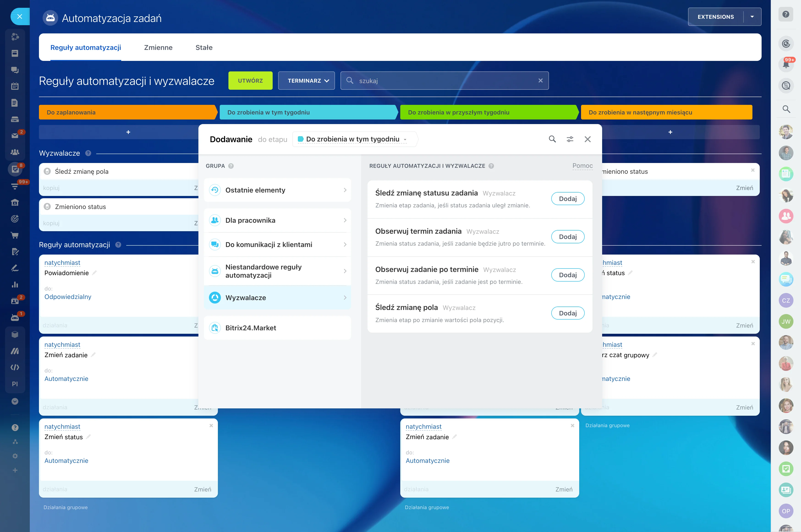This screenshot has height=532, width=801.
Task: Open the calendar icon in left sidebar
Action: coord(15,86)
